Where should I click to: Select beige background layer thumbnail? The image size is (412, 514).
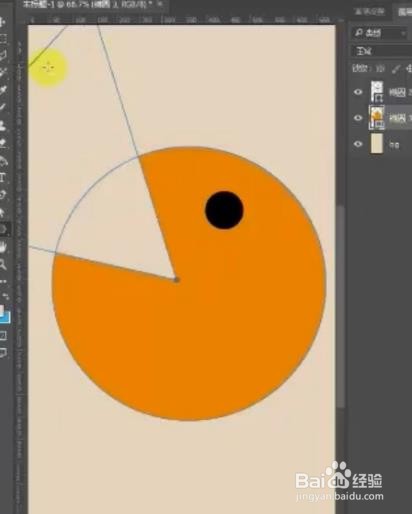[x=377, y=144]
